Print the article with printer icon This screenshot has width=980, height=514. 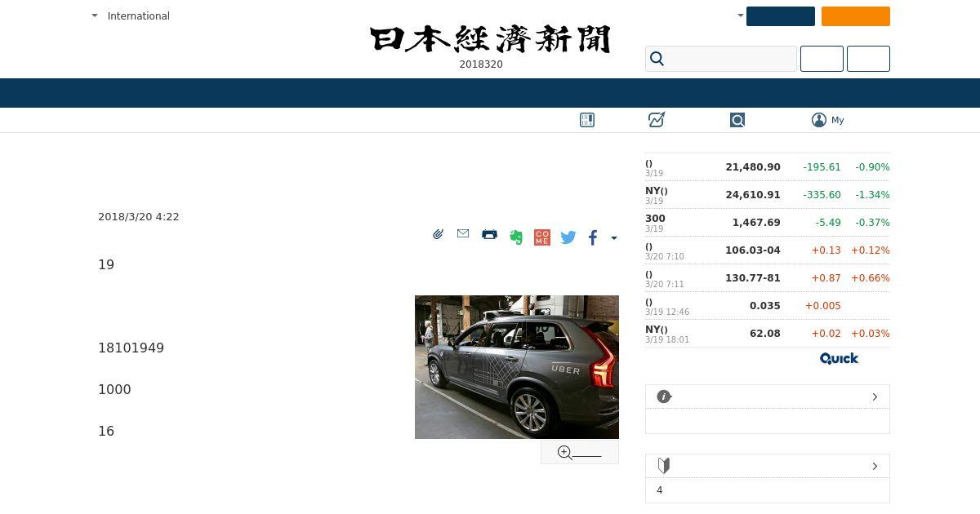[x=489, y=234]
